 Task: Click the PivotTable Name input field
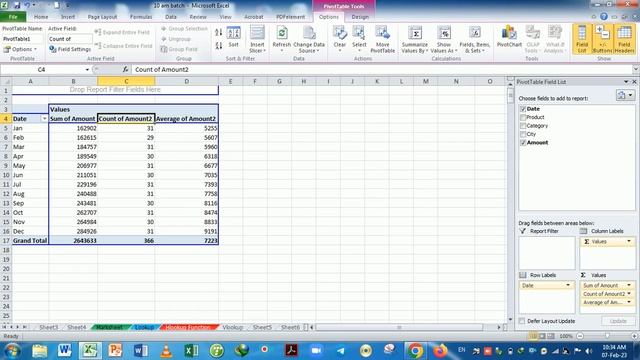pos(22,39)
